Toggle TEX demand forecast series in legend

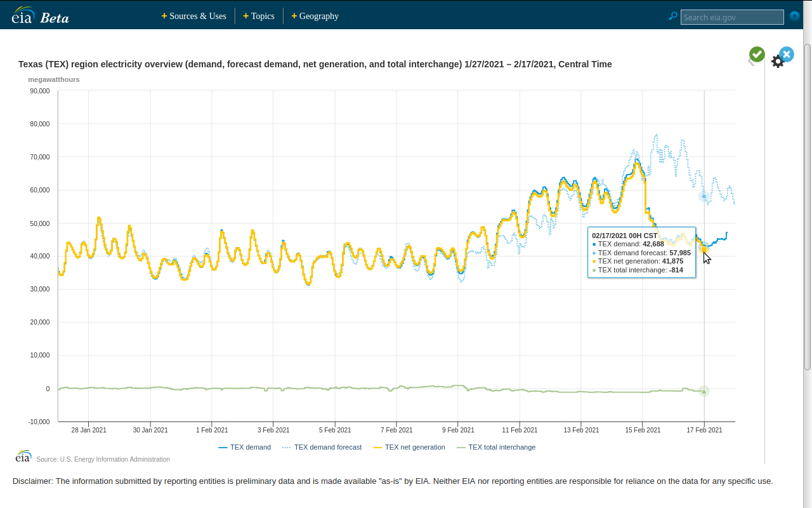coord(322,447)
